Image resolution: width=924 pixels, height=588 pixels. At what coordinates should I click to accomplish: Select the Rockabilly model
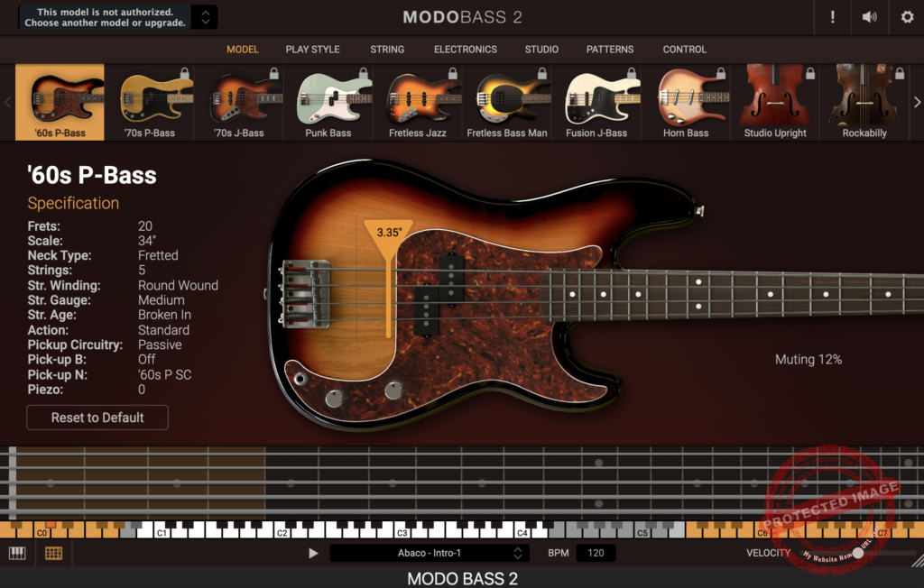pyautogui.click(x=864, y=102)
